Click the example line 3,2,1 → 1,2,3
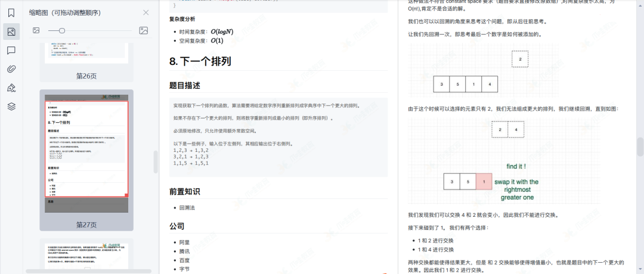 [191, 157]
